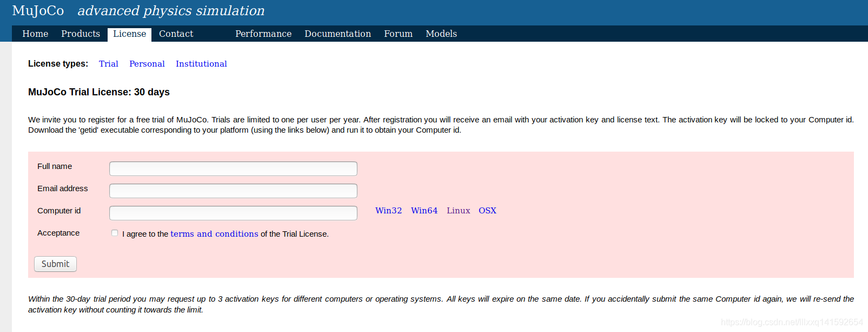Image resolution: width=868 pixels, height=332 pixels.
Task: Choose the Trial license type link
Action: tap(109, 64)
